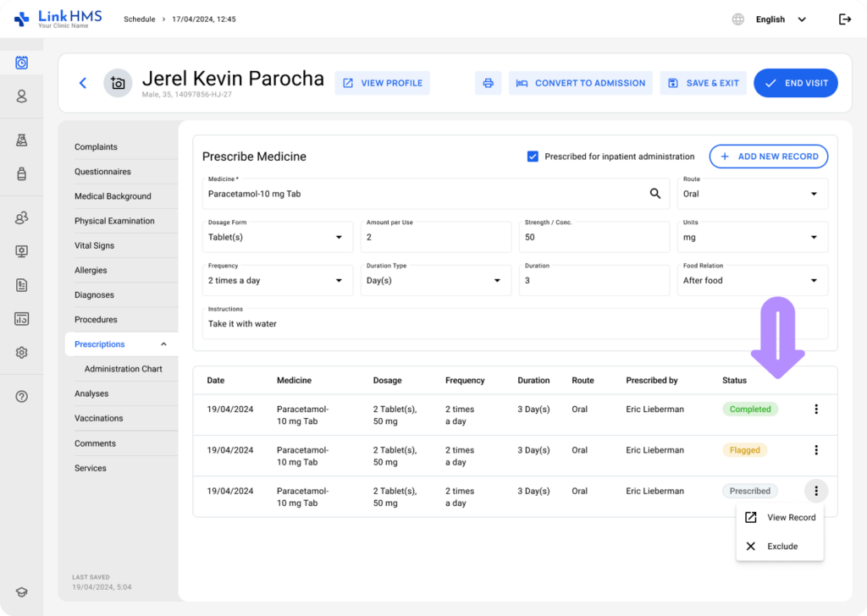Expand the Route dropdown

click(x=752, y=194)
